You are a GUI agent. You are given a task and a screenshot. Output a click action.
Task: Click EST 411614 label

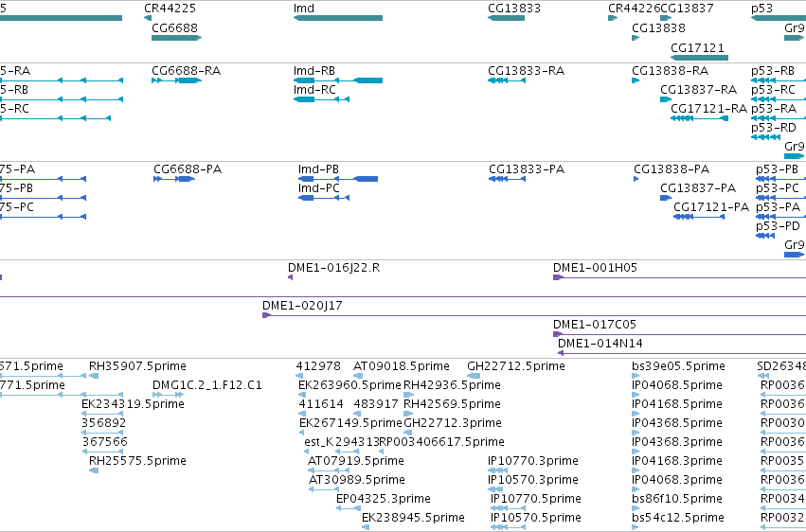[x=321, y=404]
